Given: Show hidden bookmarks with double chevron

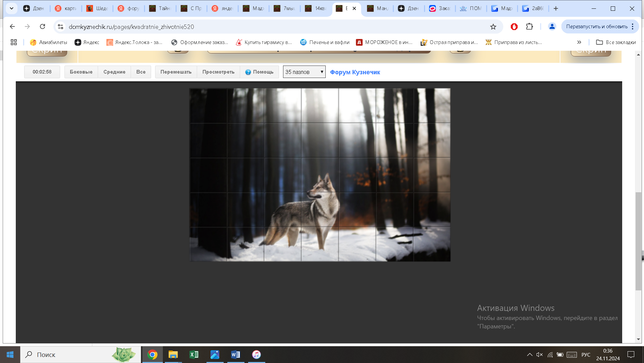Looking at the screenshot, I should pos(579,42).
